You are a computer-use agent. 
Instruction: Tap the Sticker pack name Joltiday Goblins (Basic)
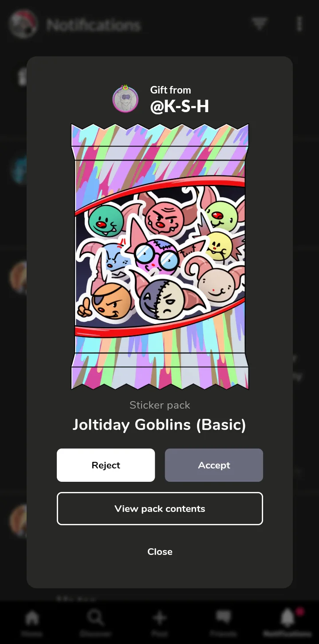(x=159, y=425)
